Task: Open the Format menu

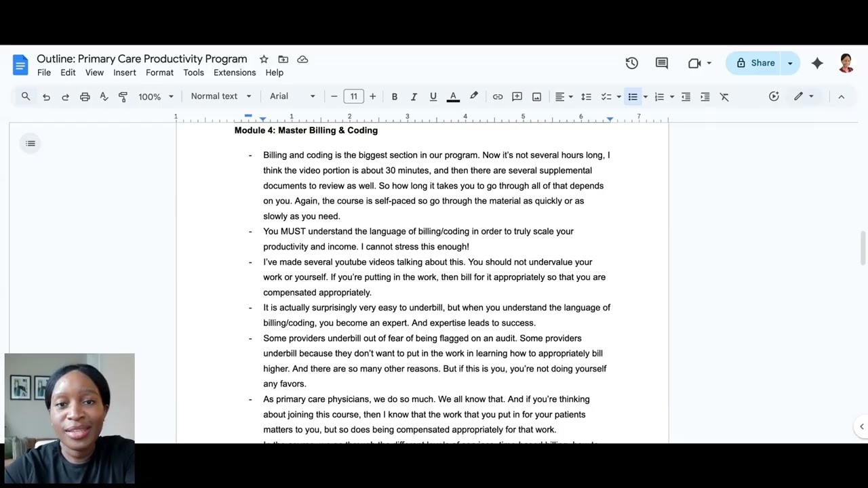Action: (x=159, y=73)
